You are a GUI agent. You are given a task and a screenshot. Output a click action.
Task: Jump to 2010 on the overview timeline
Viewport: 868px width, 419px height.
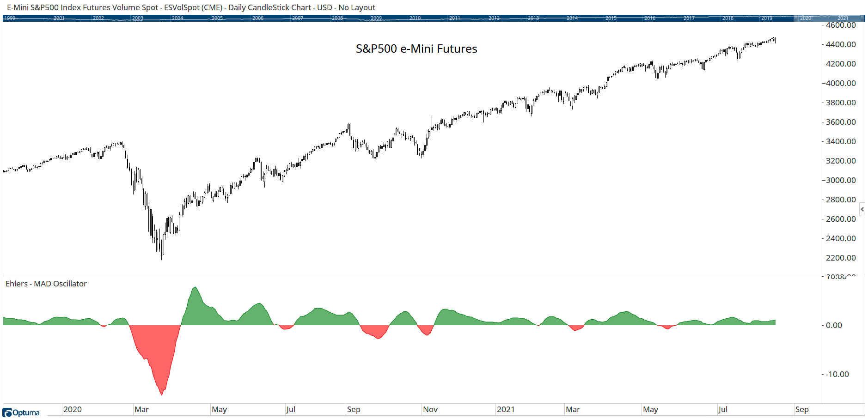pos(415,18)
